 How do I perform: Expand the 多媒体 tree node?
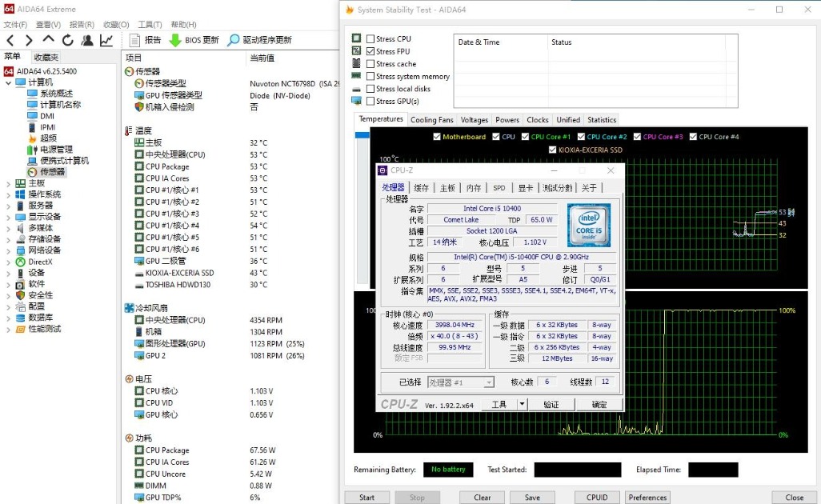click(8, 229)
